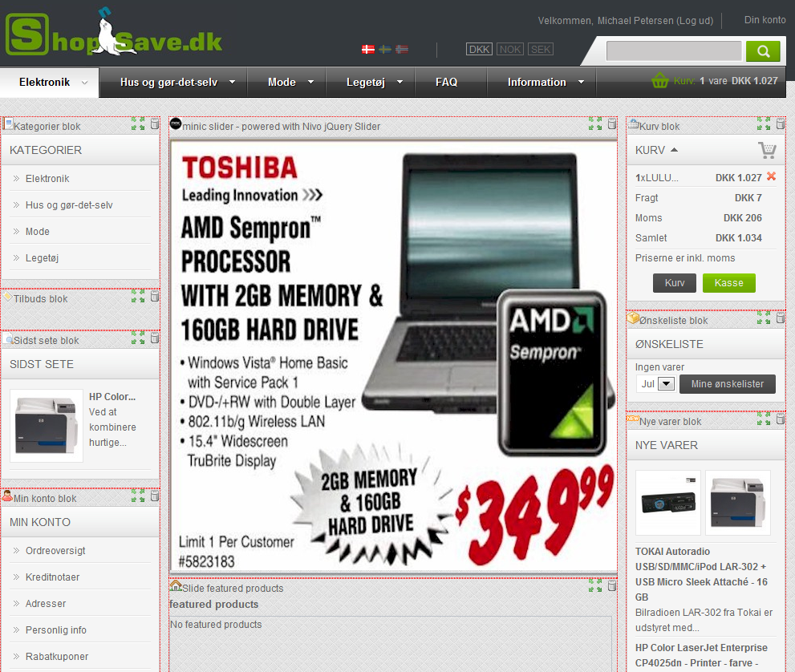Click the search input field
Viewport: 795px width, 672px height.
click(674, 51)
